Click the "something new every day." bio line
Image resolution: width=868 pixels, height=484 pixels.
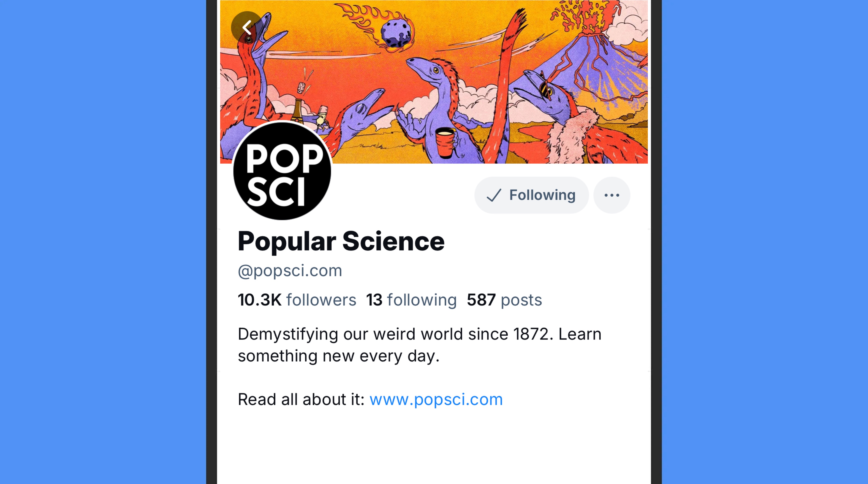(x=339, y=356)
